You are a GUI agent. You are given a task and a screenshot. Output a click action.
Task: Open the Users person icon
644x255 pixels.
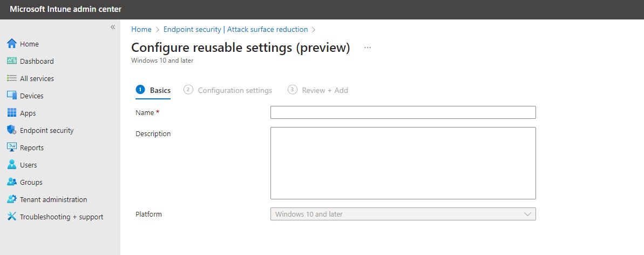click(12, 165)
